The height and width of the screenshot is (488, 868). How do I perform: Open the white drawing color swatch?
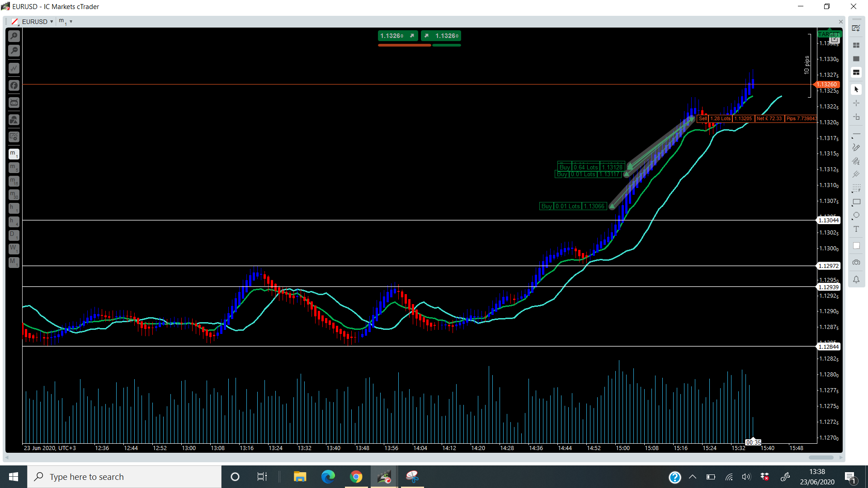coord(856,246)
